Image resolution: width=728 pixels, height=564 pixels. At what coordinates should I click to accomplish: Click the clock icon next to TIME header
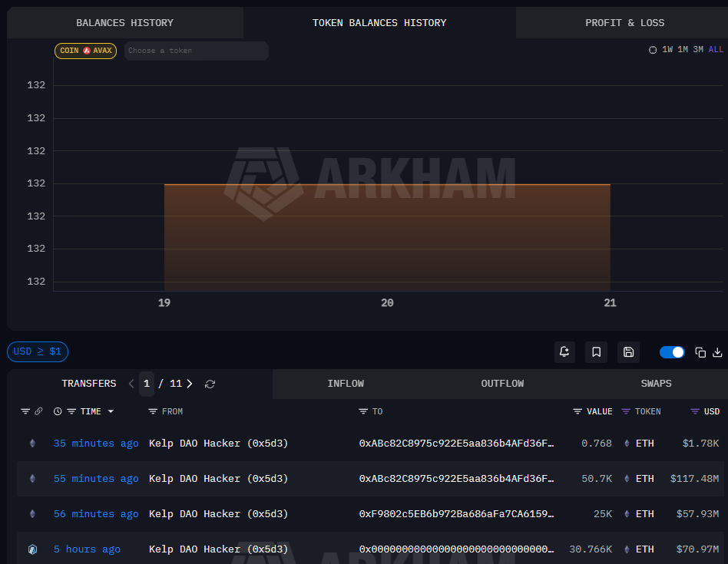[57, 411]
